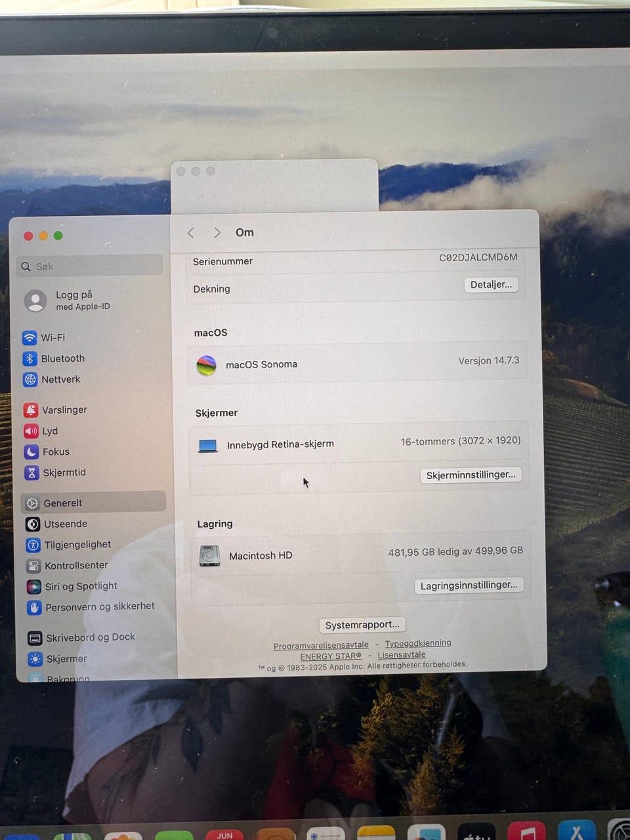This screenshot has width=630, height=840.
Task: Select Kontrollsenter in the sidebar
Action: pyautogui.click(x=68, y=565)
